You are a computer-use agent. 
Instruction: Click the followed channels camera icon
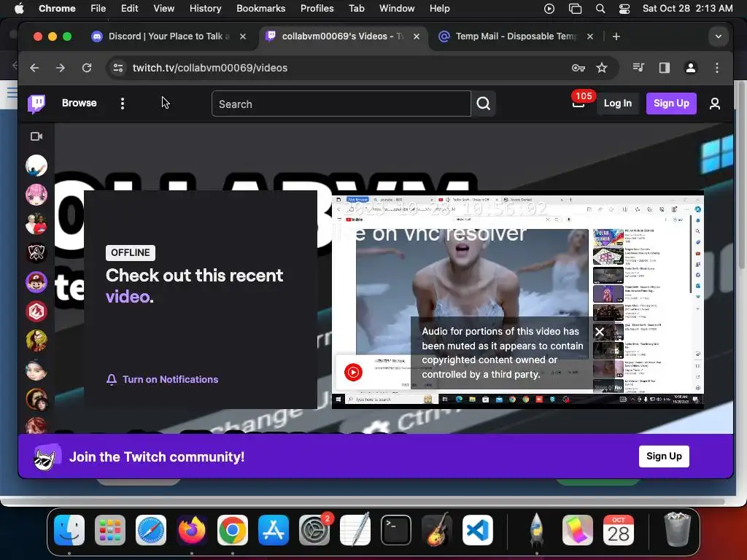(x=36, y=136)
